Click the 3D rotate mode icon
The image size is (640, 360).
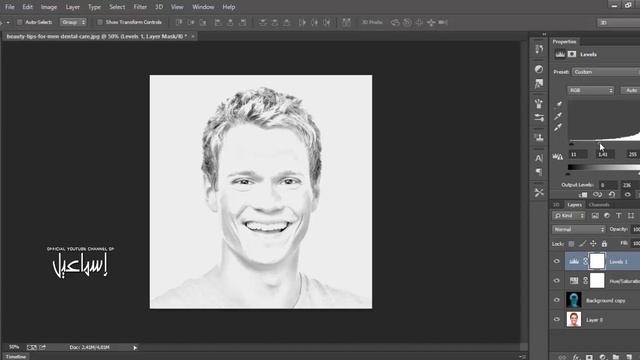[395, 22]
